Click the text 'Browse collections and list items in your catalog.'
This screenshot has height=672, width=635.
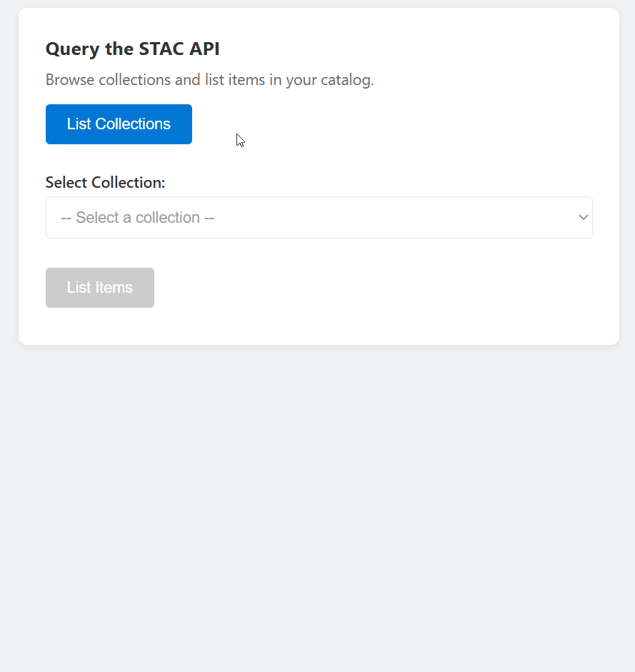pyautogui.click(x=210, y=80)
